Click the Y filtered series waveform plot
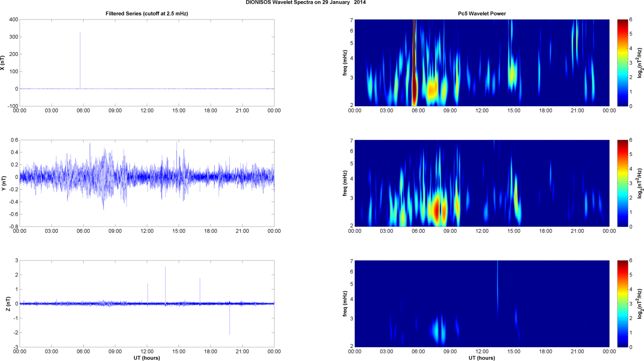Viewport: 644px width, 361px height. 147,183
